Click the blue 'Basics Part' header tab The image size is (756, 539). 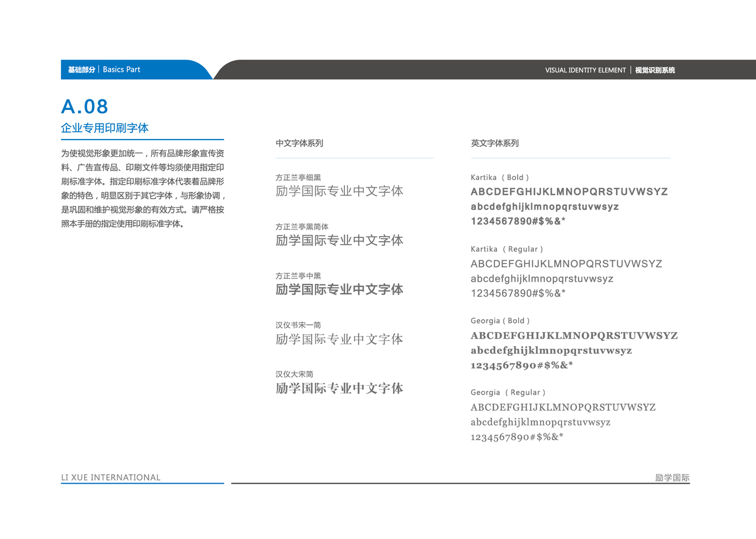[136, 70]
